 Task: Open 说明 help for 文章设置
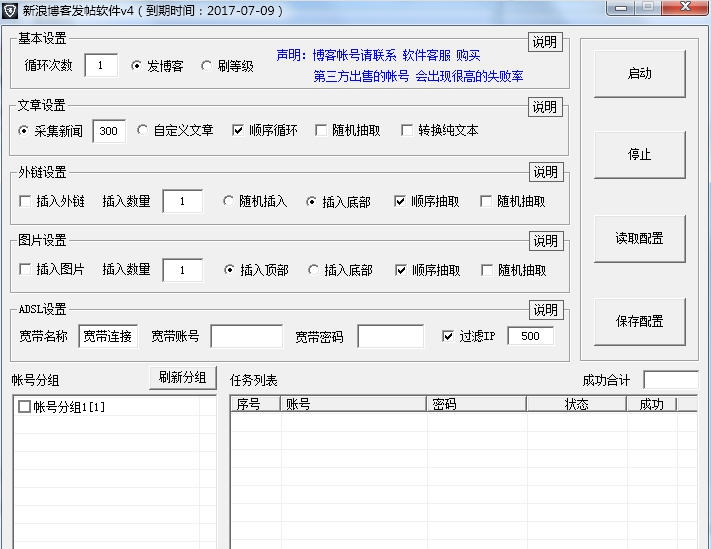(545, 107)
